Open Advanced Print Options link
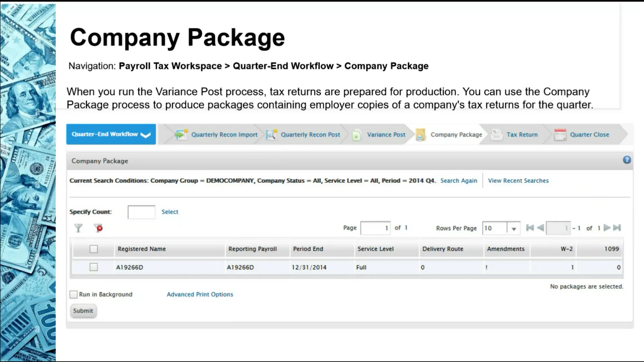Screen dimensions: 644x362 coord(200,294)
